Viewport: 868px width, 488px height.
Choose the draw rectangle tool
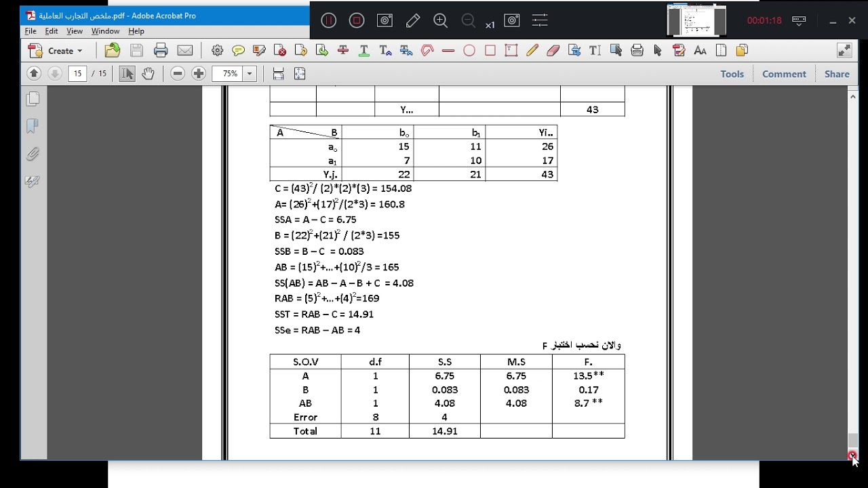tap(490, 50)
